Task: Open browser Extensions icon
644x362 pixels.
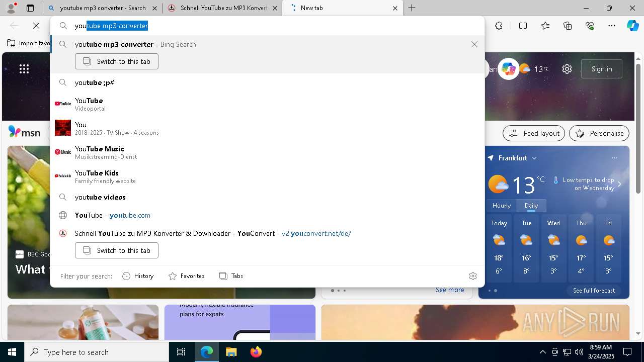Action: pyautogui.click(x=499, y=26)
